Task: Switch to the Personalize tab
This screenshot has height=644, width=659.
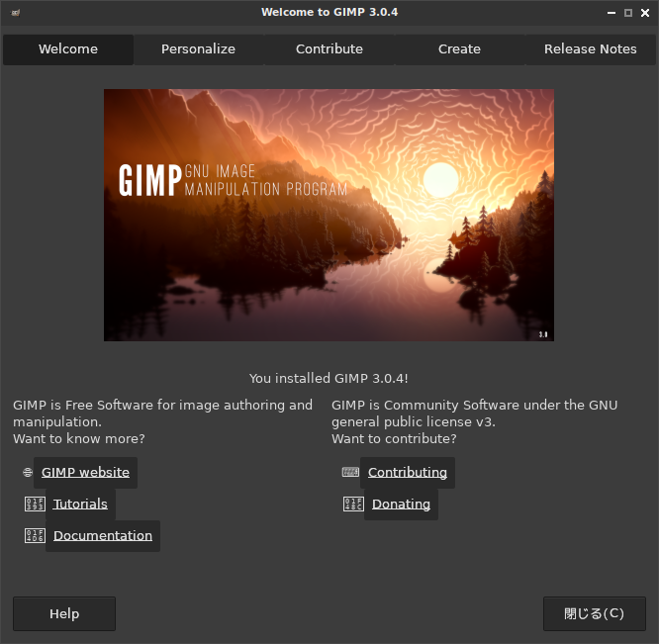Action: [x=198, y=49]
